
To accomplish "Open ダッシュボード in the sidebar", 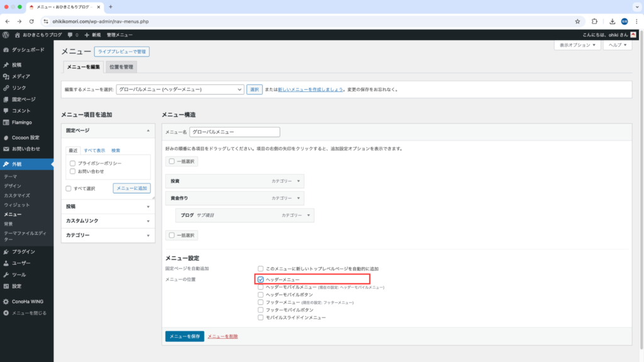I will pos(28,49).
